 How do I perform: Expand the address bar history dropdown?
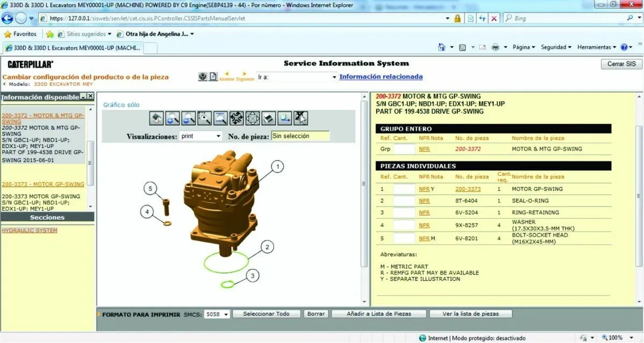point(448,18)
